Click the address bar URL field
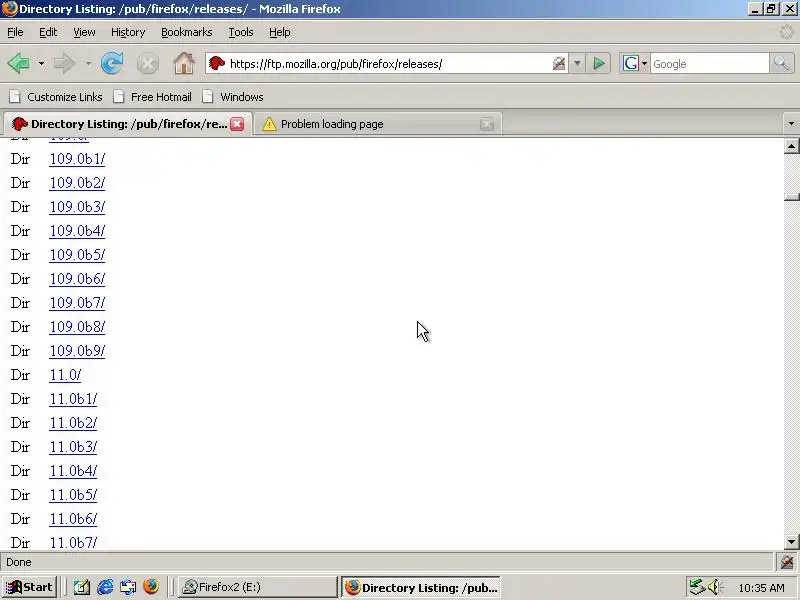The width and height of the screenshot is (800, 600). pyautogui.click(x=388, y=64)
